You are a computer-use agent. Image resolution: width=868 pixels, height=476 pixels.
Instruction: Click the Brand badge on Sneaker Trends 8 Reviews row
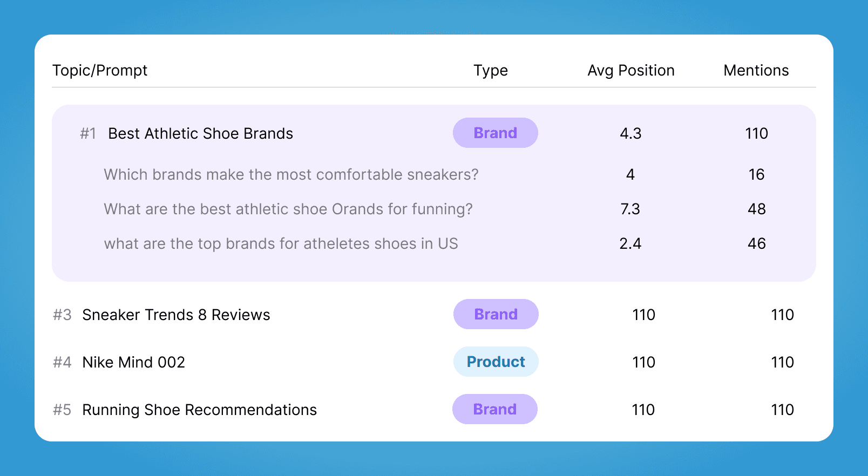pyautogui.click(x=495, y=314)
